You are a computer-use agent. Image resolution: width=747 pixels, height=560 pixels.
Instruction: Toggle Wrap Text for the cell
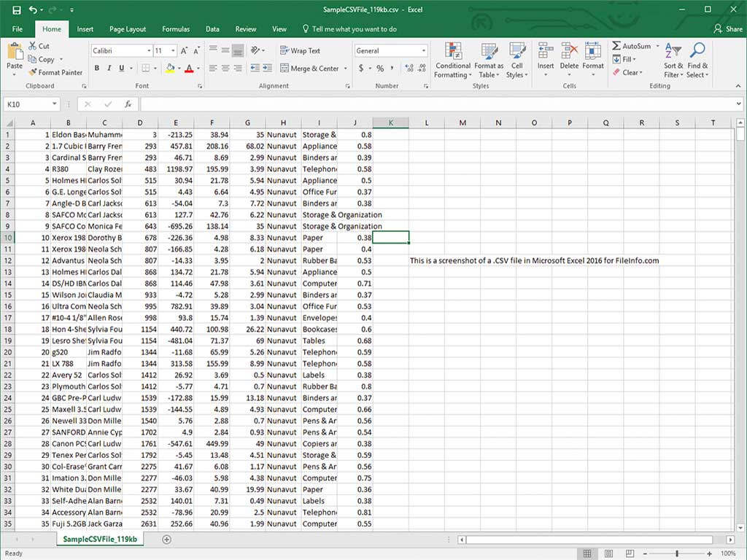tap(300, 51)
